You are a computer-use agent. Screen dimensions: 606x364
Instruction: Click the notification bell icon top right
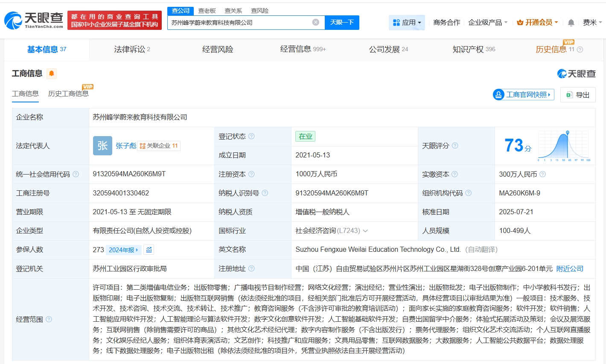[x=571, y=22]
